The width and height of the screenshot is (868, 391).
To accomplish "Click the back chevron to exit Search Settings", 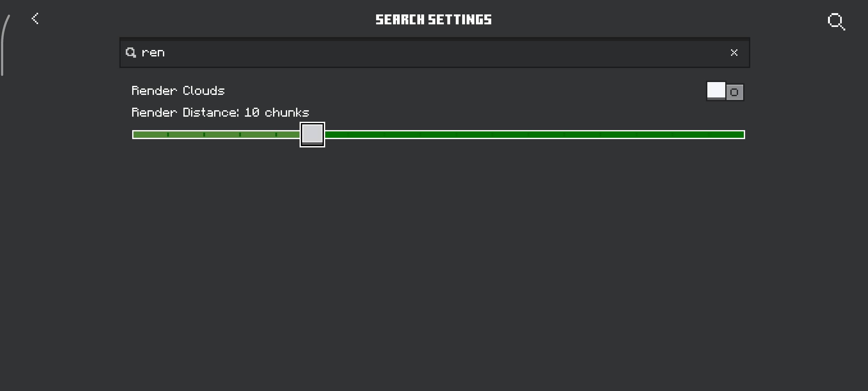I will tap(35, 19).
